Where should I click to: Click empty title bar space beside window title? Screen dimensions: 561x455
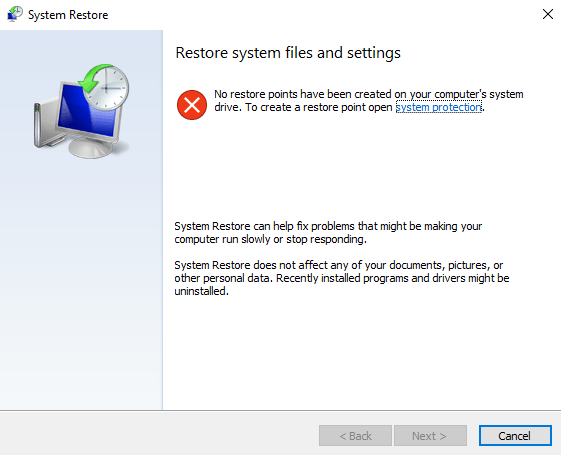[322, 14]
